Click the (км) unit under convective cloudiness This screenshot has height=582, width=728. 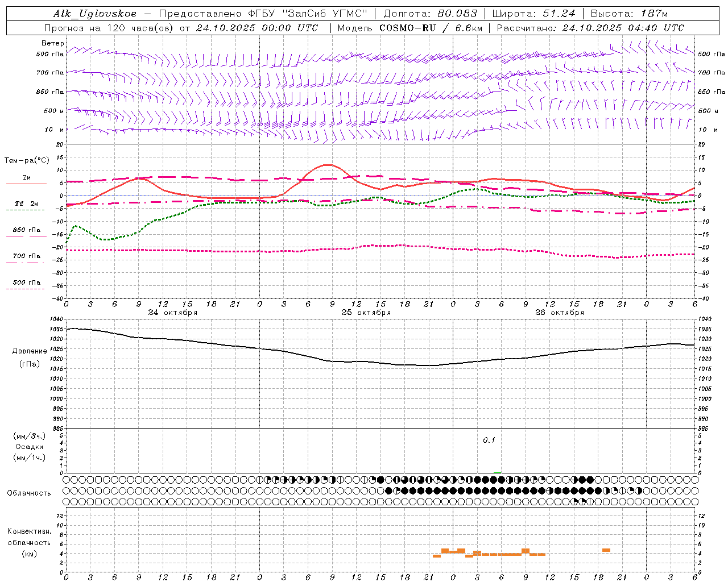click(x=29, y=554)
